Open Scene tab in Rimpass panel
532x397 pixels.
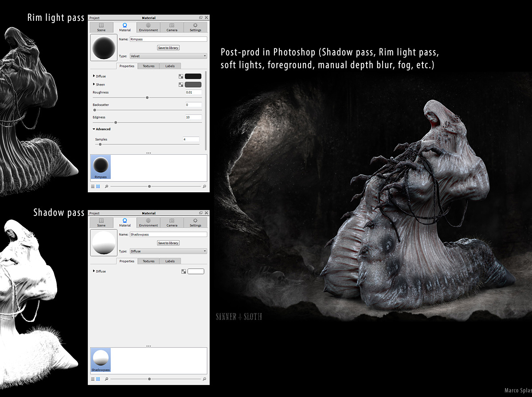pos(101,27)
